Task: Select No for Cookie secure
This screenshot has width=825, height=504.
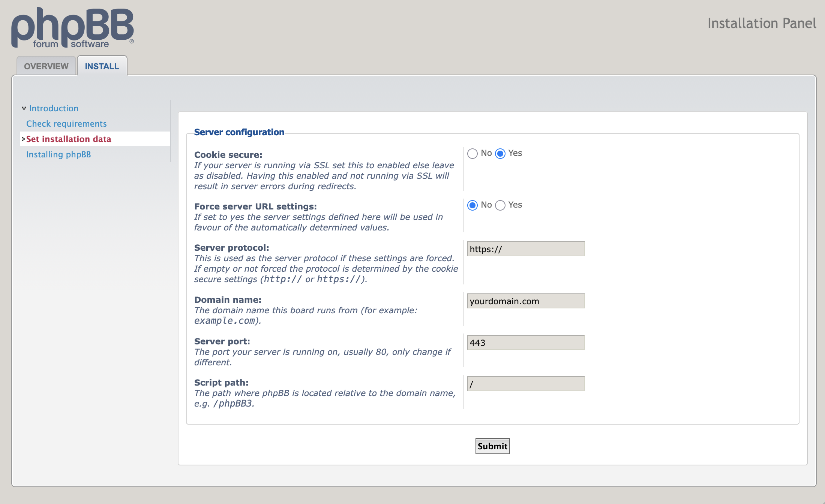Action: pyautogui.click(x=472, y=154)
